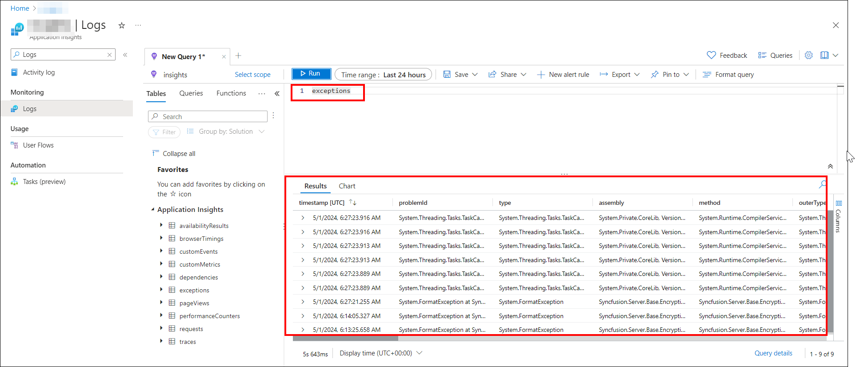
Task: Collapse the left navigation with double chevron
Action: click(125, 55)
